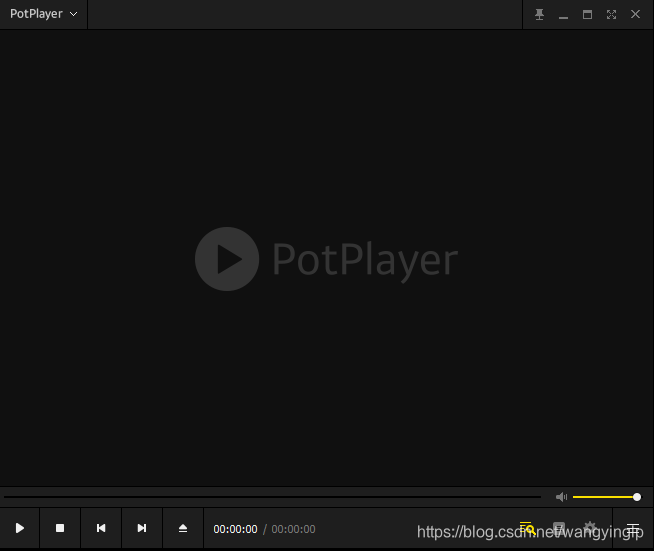Skip to the previous file
The height and width of the screenshot is (551, 654).
(101, 528)
